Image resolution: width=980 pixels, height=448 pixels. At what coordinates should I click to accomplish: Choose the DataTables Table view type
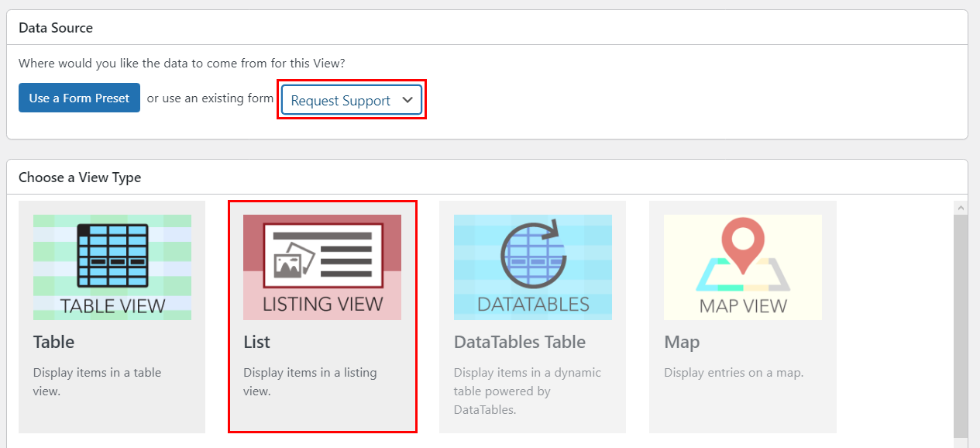(x=532, y=316)
